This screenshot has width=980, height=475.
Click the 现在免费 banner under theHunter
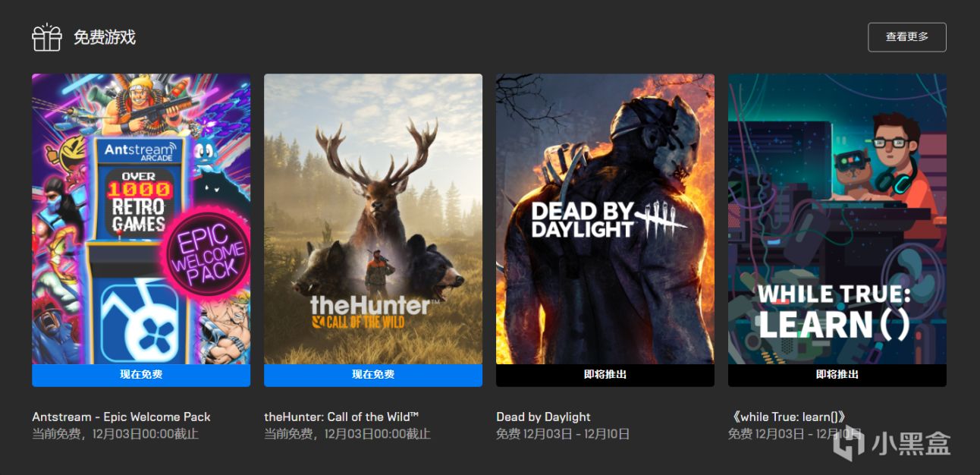[x=373, y=375]
